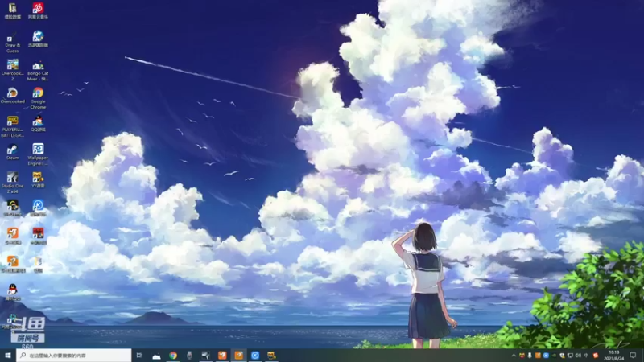644x362 pixels.
Task: Open the QQ game penguin desktop icon
Action: (x=38, y=123)
